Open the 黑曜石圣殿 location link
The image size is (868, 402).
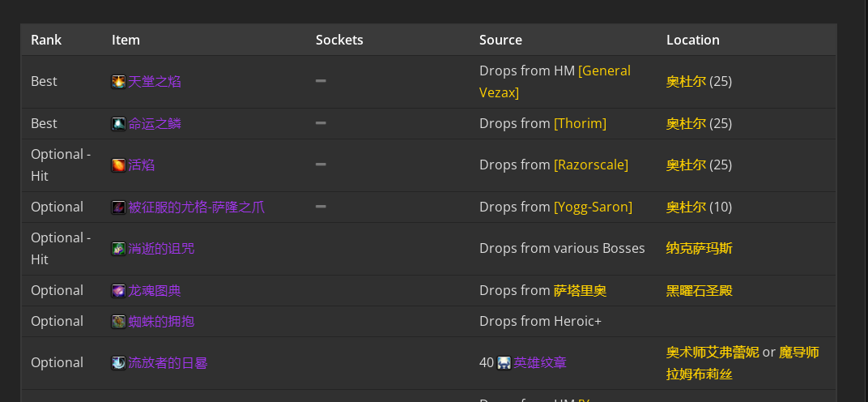(699, 290)
